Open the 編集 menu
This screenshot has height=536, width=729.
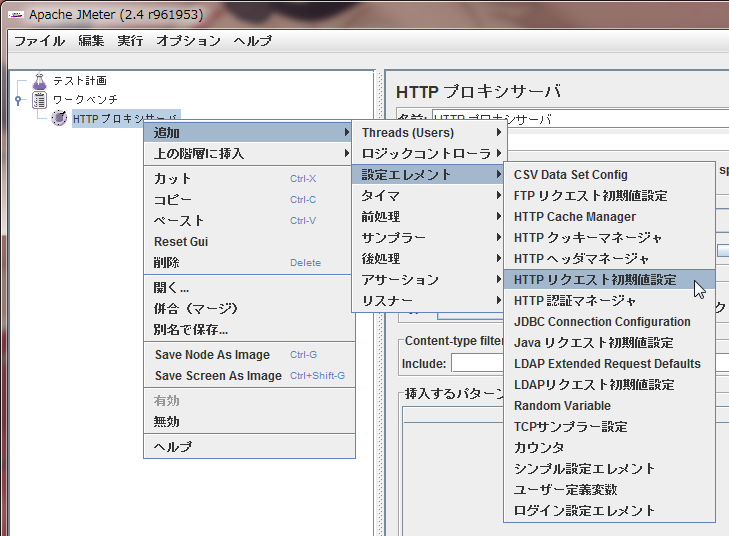point(91,41)
